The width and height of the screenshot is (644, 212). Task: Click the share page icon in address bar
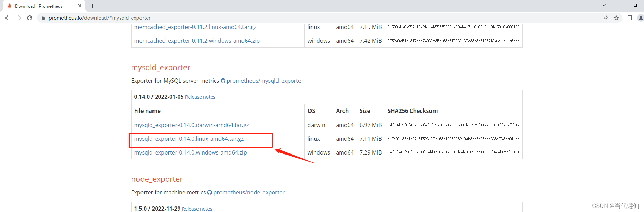pos(605,18)
